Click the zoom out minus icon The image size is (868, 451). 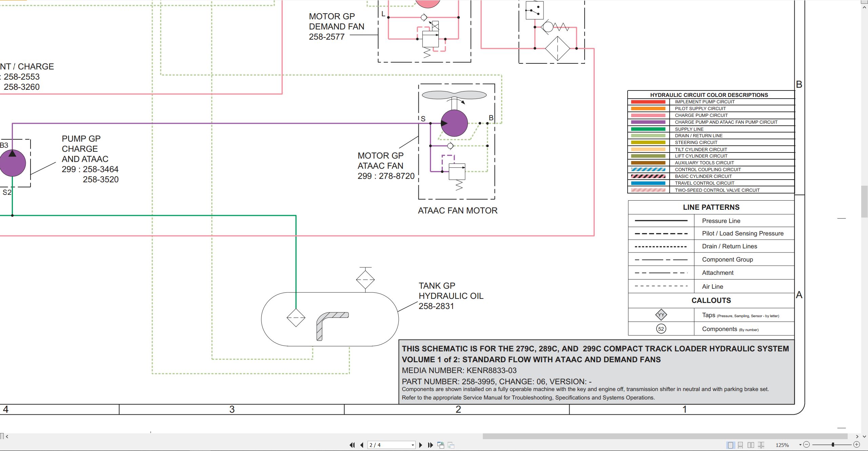pos(807,445)
